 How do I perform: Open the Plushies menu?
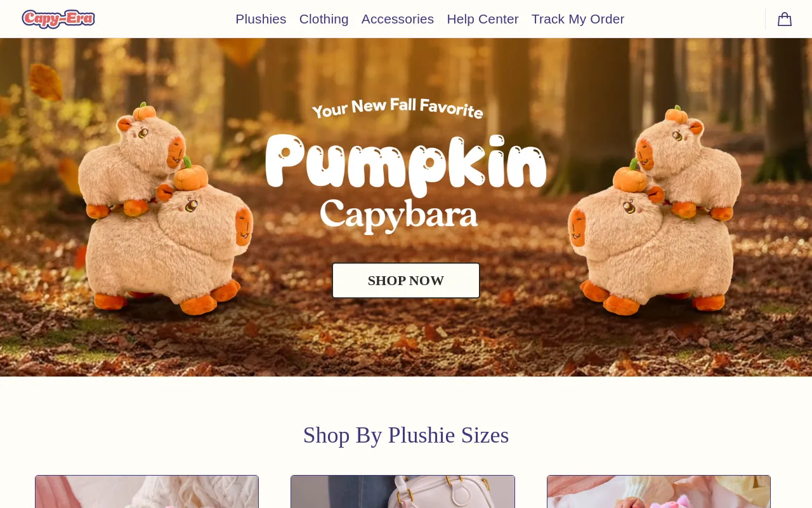(x=261, y=19)
